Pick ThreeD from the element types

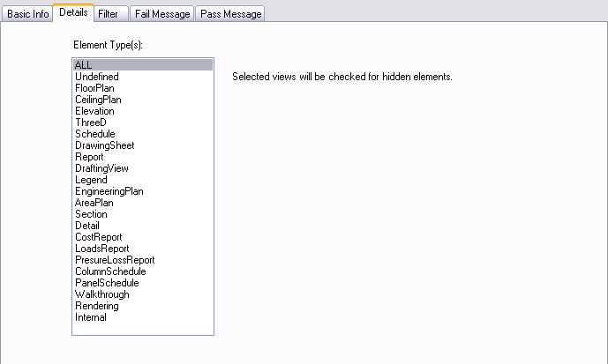coord(143,123)
